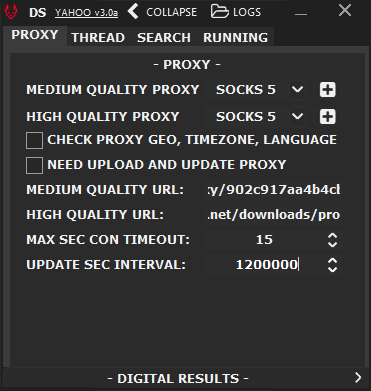
Task: Select the medium quality SOCKS 5 combo box
Action: click(x=256, y=90)
